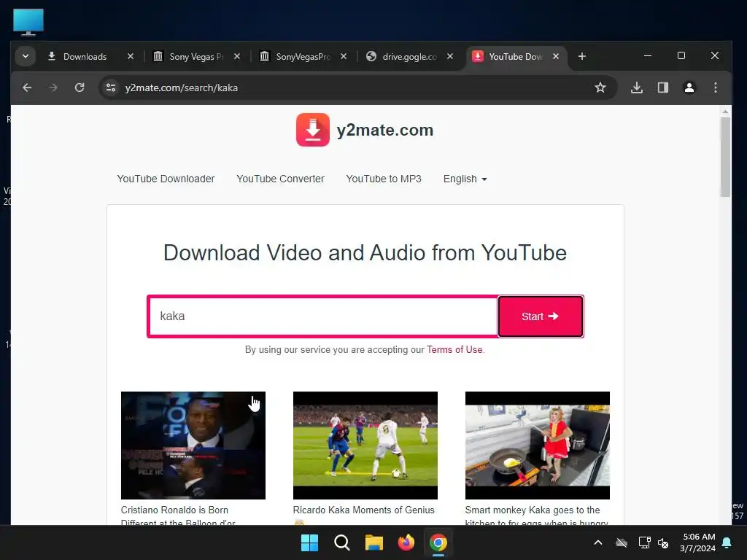The image size is (747, 560).
Task: Click the page vertical scrollbar thumb
Action: click(725, 157)
